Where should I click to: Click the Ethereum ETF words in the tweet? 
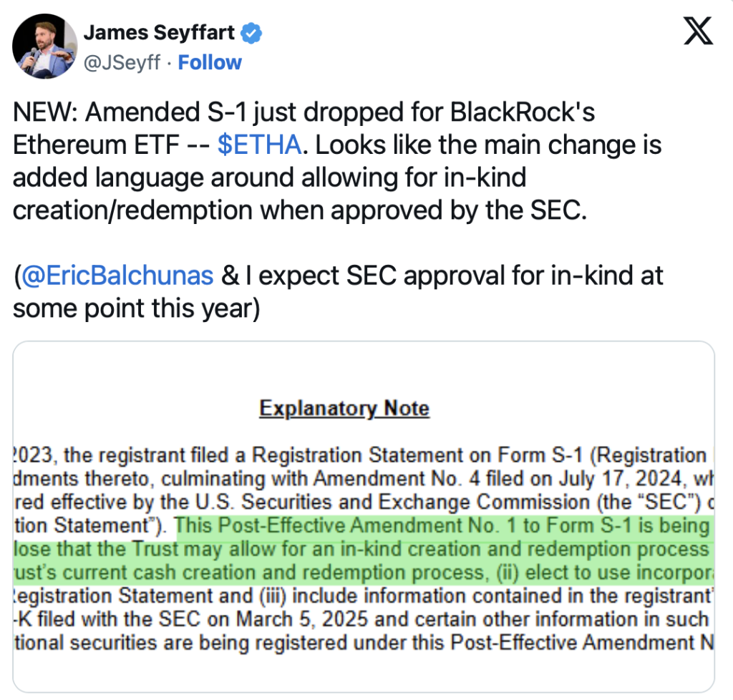(x=96, y=145)
